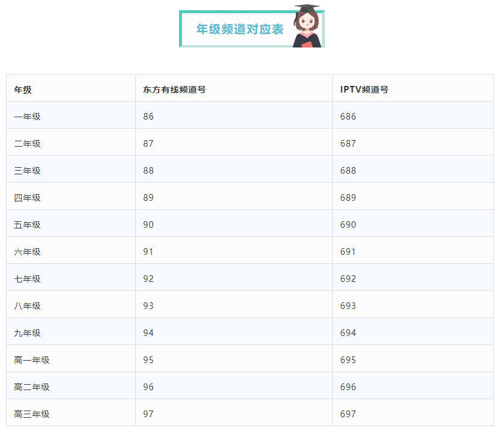This screenshot has width=504, height=437.
Task: Select the 东方有线频道号 column header
Action: tap(174, 90)
